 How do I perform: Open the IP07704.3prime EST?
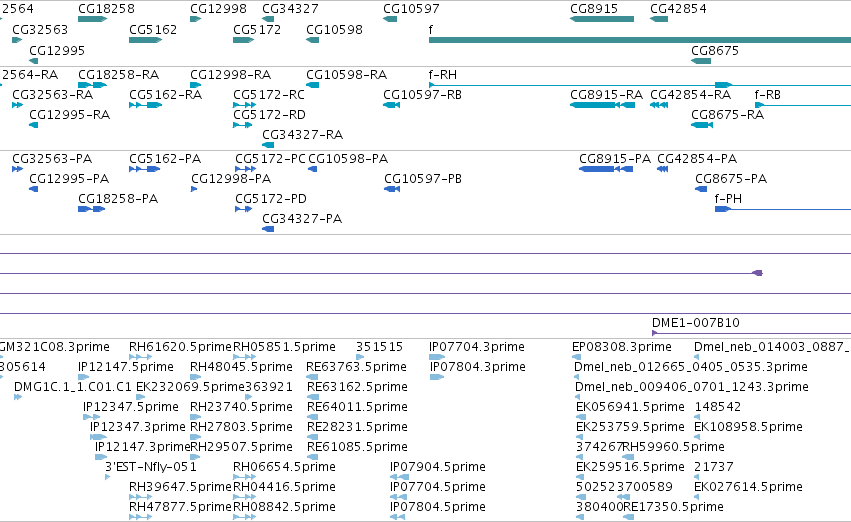click(477, 347)
